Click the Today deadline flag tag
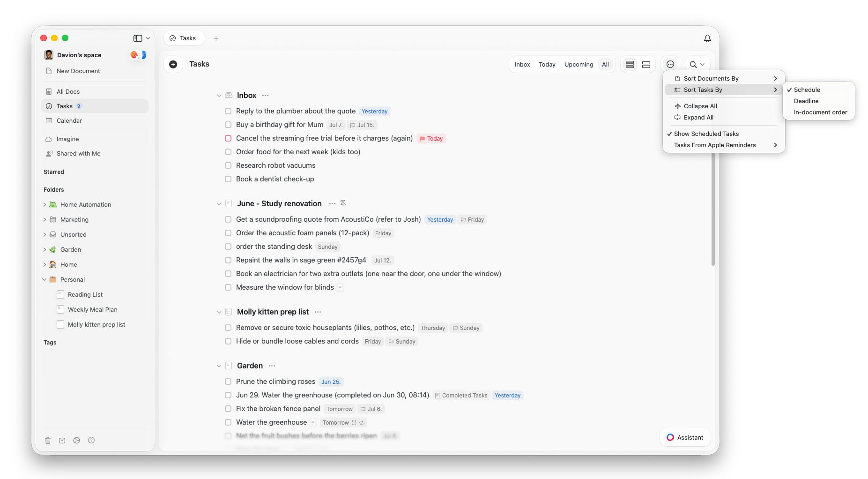The image size is (868, 479). pos(431,139)
